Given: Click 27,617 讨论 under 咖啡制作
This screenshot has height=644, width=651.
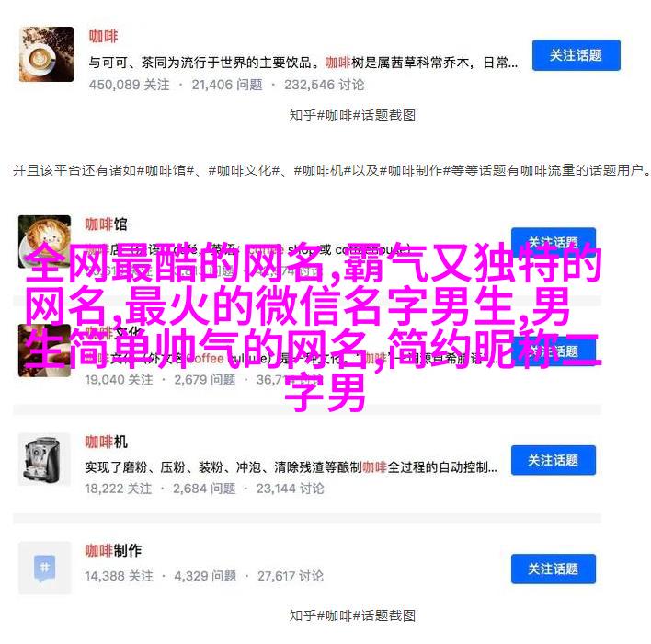Looking at the screenshot, I should point(291,576).
